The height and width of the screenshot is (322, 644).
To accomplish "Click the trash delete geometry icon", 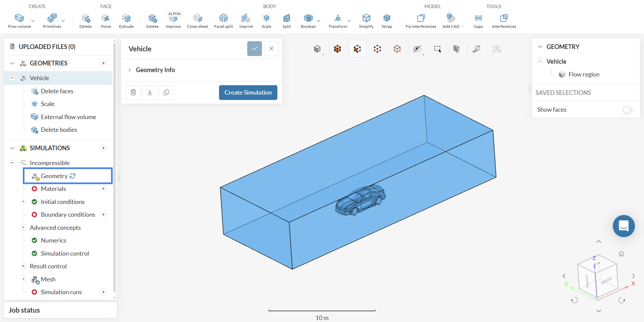I will pos(133,93).
